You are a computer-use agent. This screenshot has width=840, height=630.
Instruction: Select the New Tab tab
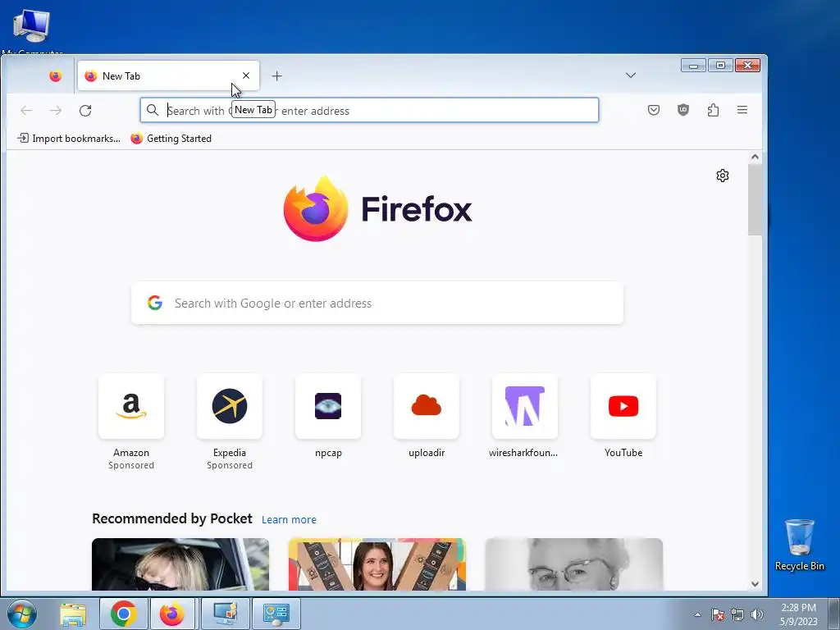168,75
